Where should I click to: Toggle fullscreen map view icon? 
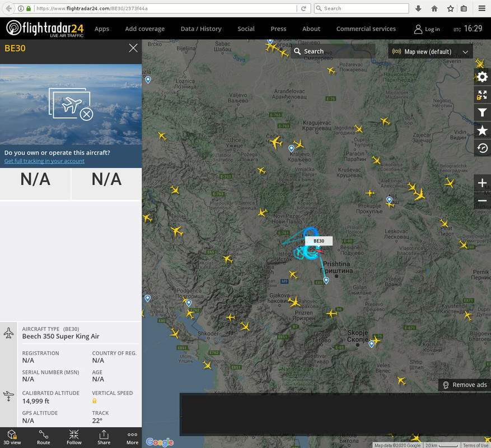[482, 95]
